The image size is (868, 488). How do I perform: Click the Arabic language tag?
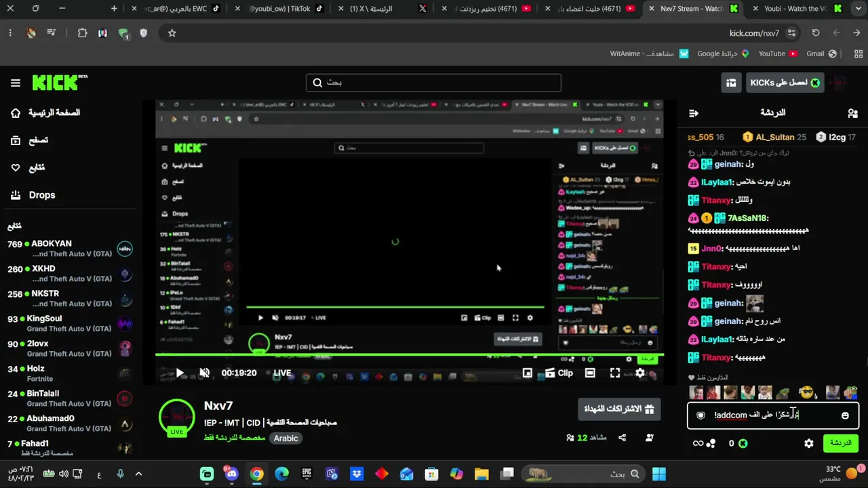tap(285, 439)
